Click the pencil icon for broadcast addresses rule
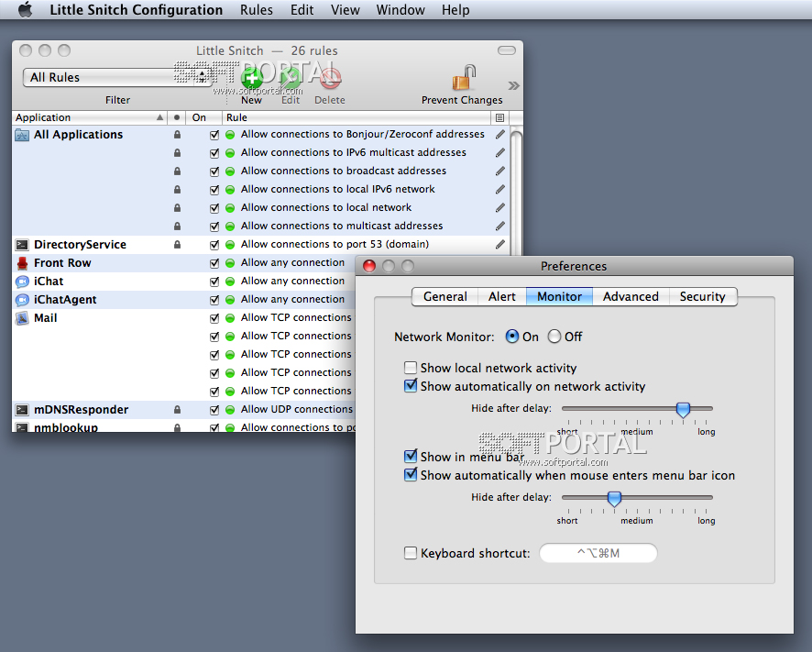Screen dimensions: 812x652 [499, 171]
